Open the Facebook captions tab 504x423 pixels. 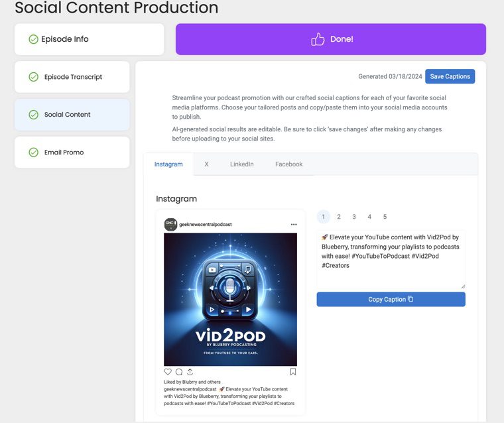[x=288, y=164]
